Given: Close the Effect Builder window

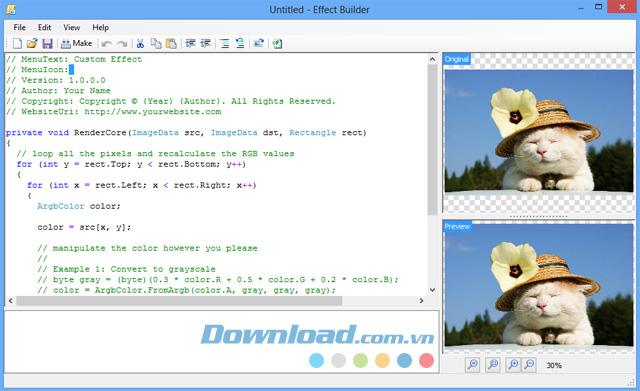Looking at the screenshot, I should tap(622, 7).
